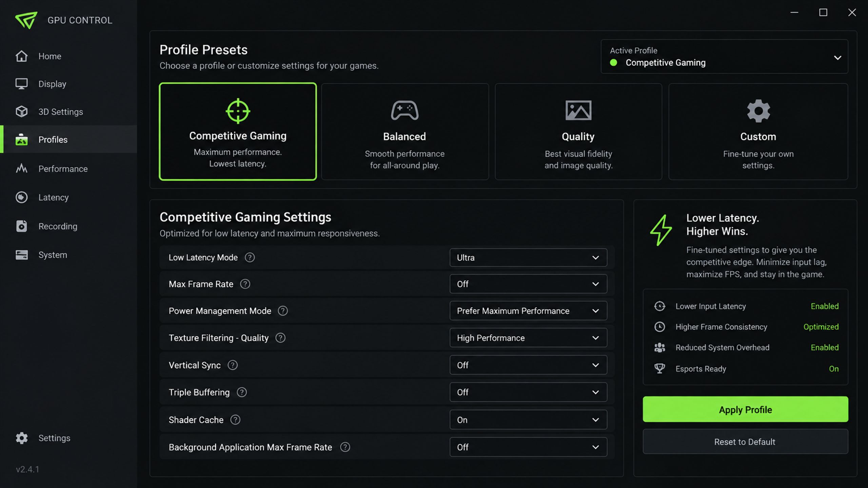
Task: Click the Settings gear icon in the sidebar
Action: 22,438
